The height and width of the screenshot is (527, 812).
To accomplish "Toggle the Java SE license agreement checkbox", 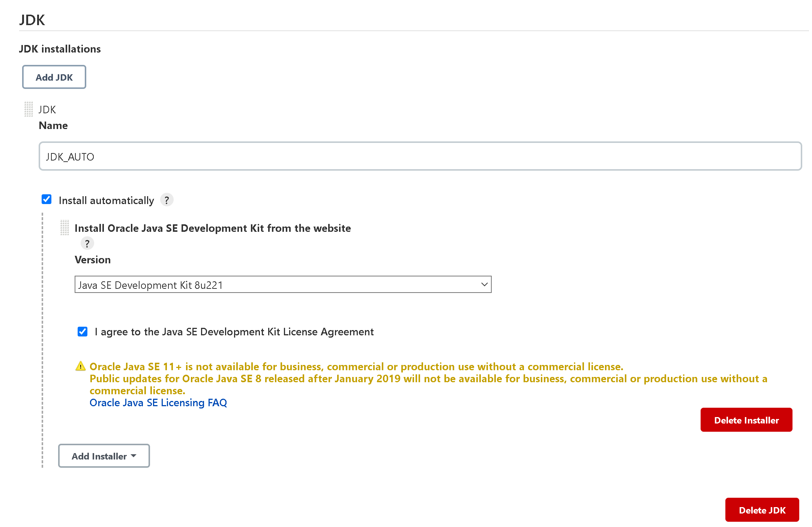I will [x=83, y=332].
